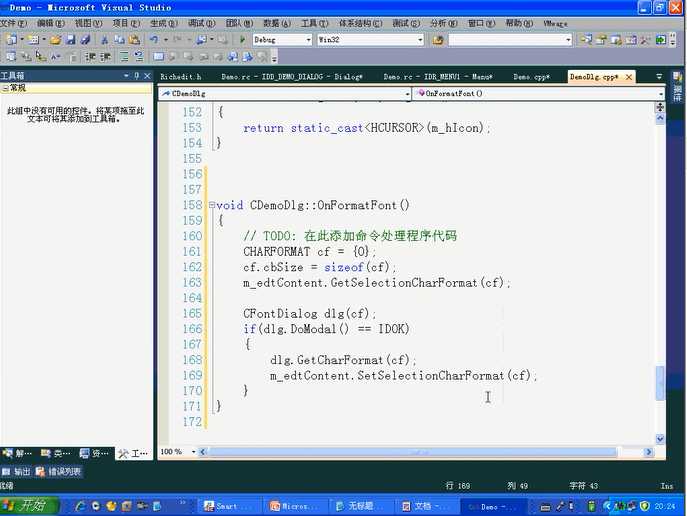Image resolution: width=687 pixels, height=516 pixels.
Task: Click the Cut scissors icon
Action: click(x=105, y=40)
